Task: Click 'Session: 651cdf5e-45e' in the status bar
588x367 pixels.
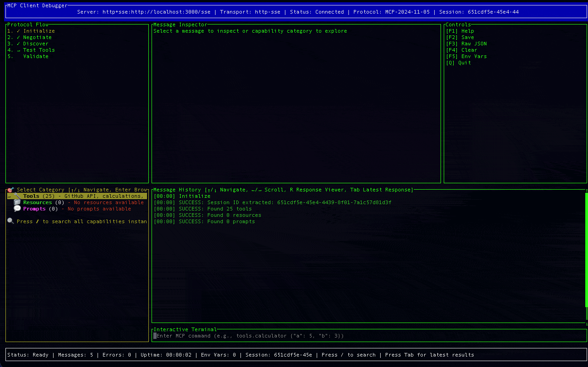Action: (x=279, y=355)
